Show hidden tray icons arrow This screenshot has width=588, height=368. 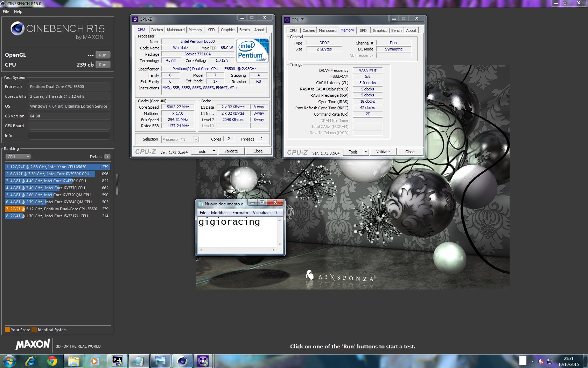pyautogui.click(x=532, y=361)
